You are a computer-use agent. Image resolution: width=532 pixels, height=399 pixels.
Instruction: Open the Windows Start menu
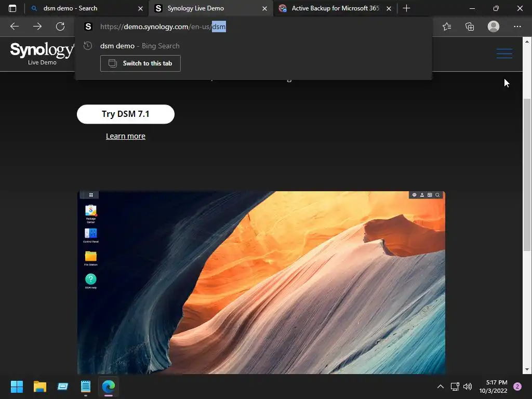click(x=17, y=387)
